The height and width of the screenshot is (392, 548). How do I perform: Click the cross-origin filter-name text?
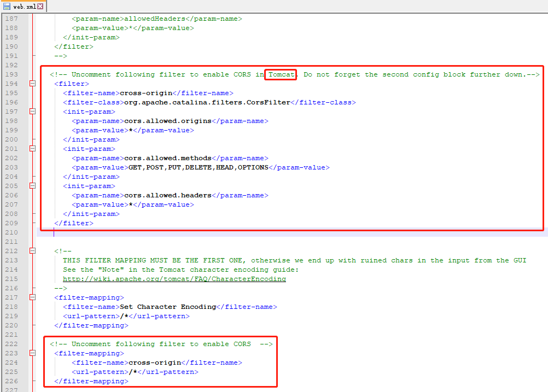(144, 92)
